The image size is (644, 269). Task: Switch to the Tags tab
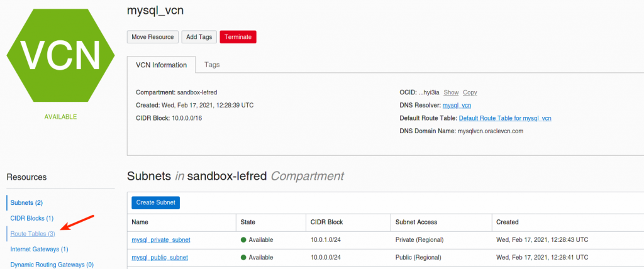(212, 65)
